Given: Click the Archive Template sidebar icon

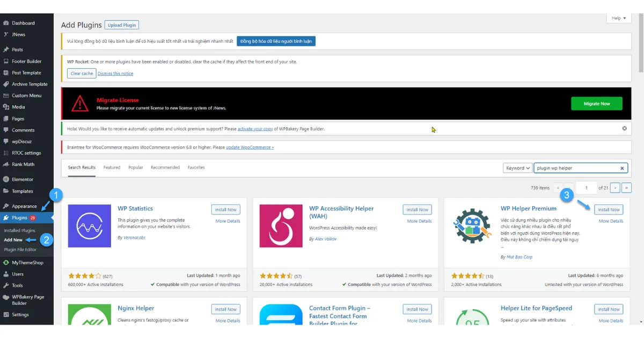Looking at the screenshot, I should point(6,84).
